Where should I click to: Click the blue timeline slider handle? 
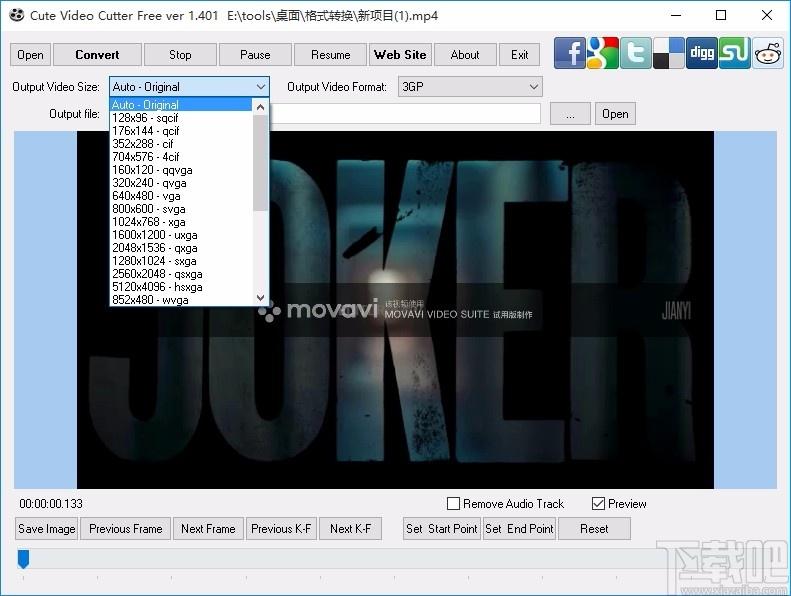pos(23,559)
